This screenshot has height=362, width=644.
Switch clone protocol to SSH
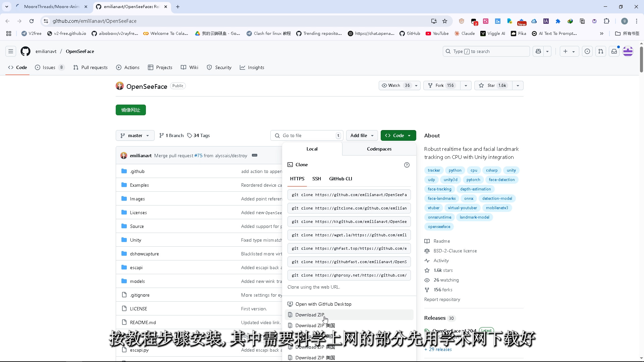click(316, 179)
